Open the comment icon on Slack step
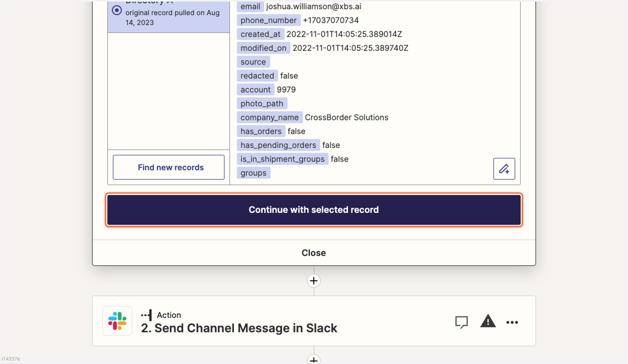Screen dimensions: 628x364 (x=461, y=322)
